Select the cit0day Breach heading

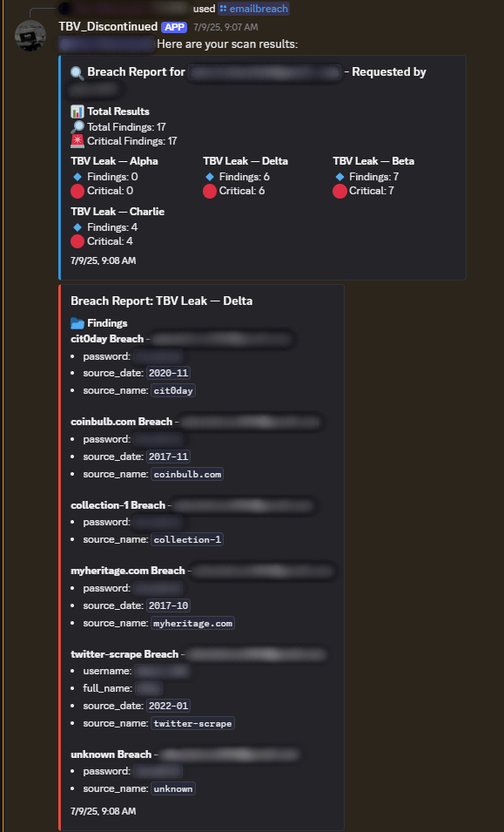(107, 339)
